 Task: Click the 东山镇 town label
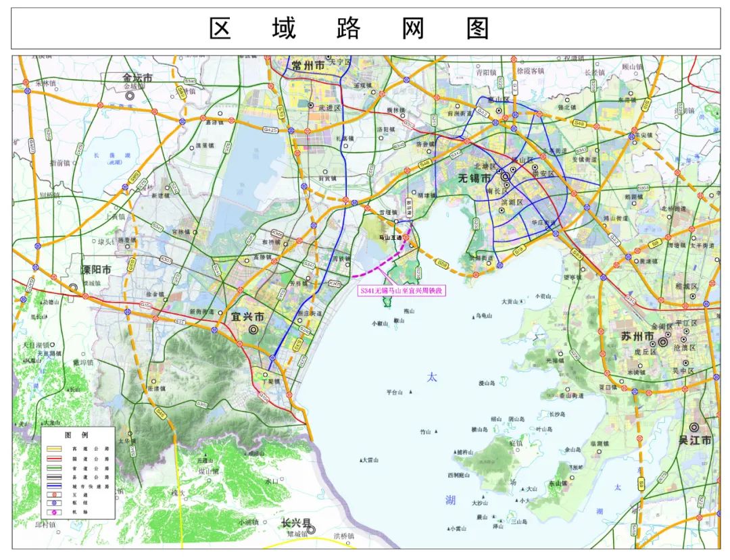tap(558, 483)
